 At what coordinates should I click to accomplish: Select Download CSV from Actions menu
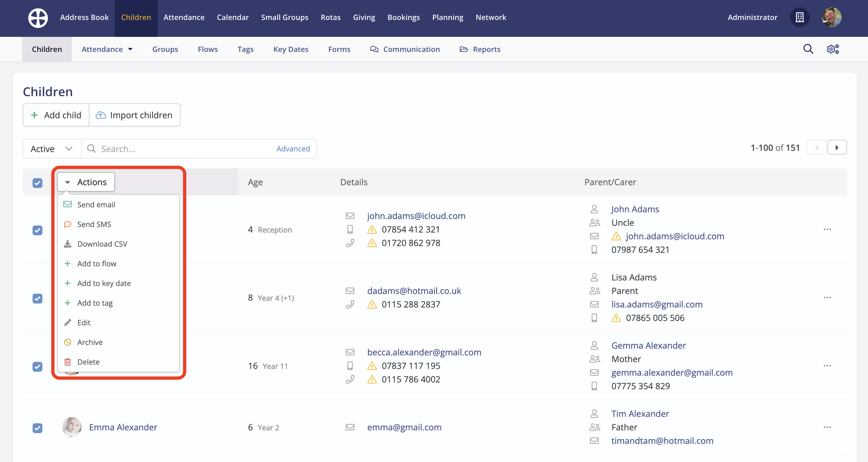(102, 244)
